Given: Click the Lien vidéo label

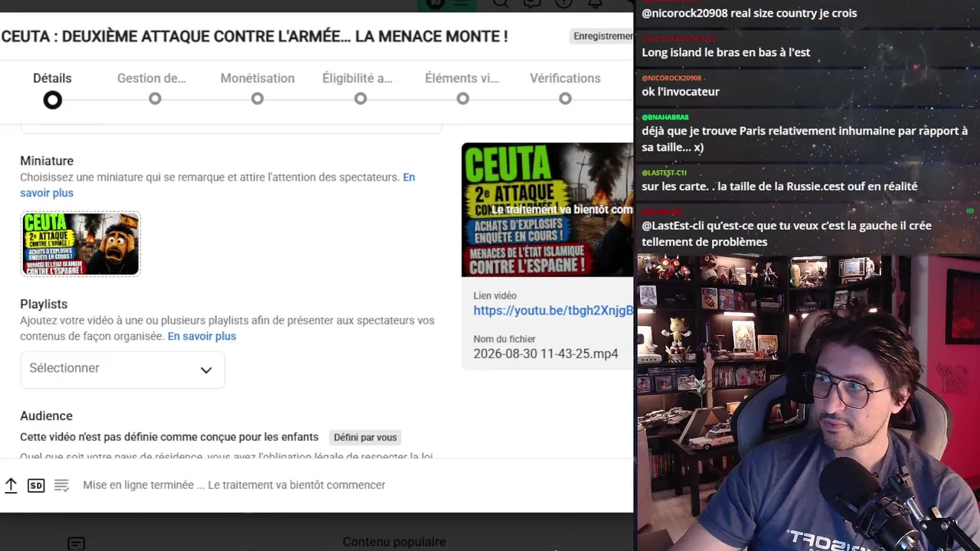Looking at the screenshot, I should [x=495, y=295].
